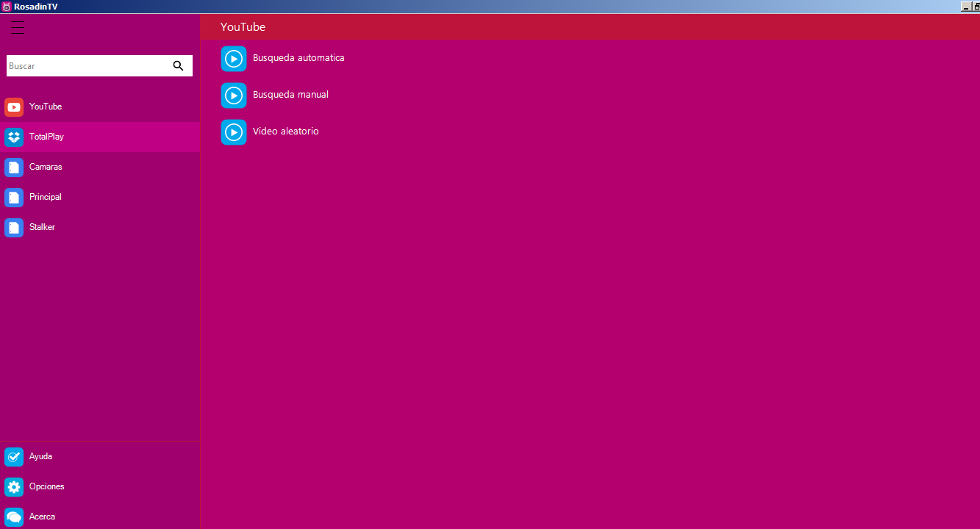Viewport: 980px width, 529px height.
Task: Click play icon beside Busqueda automatica
Action: pyautogui.click(x=234, y=59)
